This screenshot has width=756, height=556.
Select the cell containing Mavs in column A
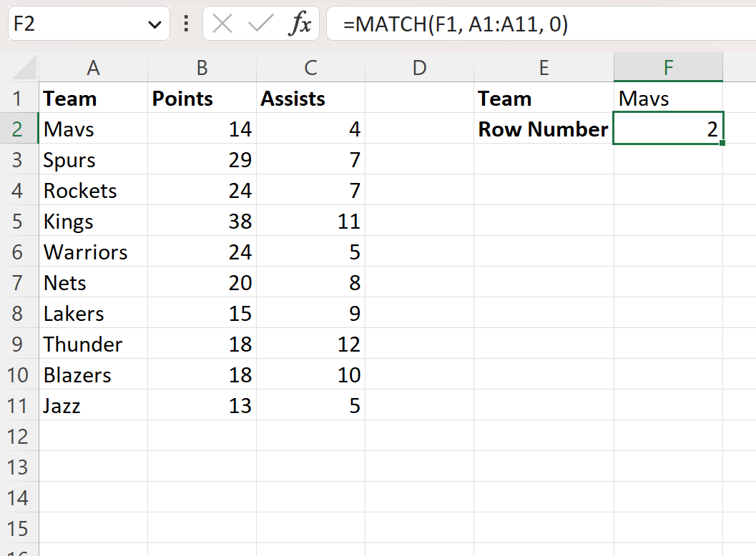(x=93, y=129)
